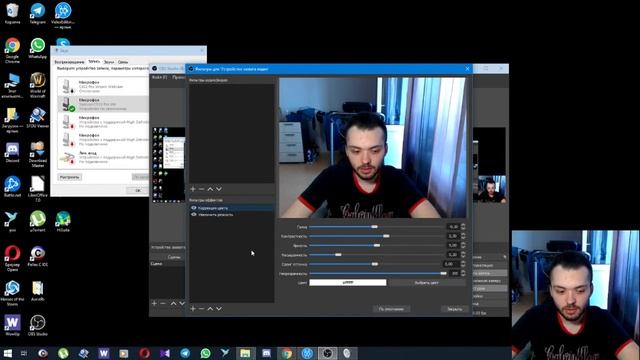
Task: Open Windows Start menu
Action: click(x=7, y=353)
